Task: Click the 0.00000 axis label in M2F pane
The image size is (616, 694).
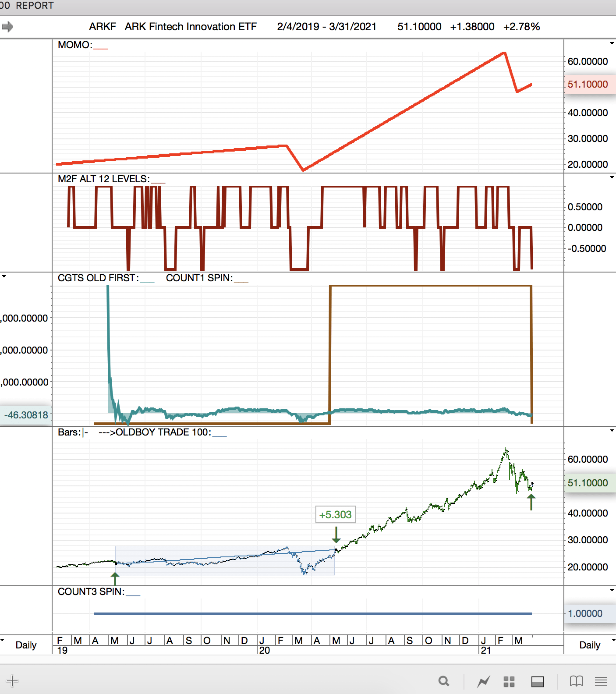Action: click(585, 227)
